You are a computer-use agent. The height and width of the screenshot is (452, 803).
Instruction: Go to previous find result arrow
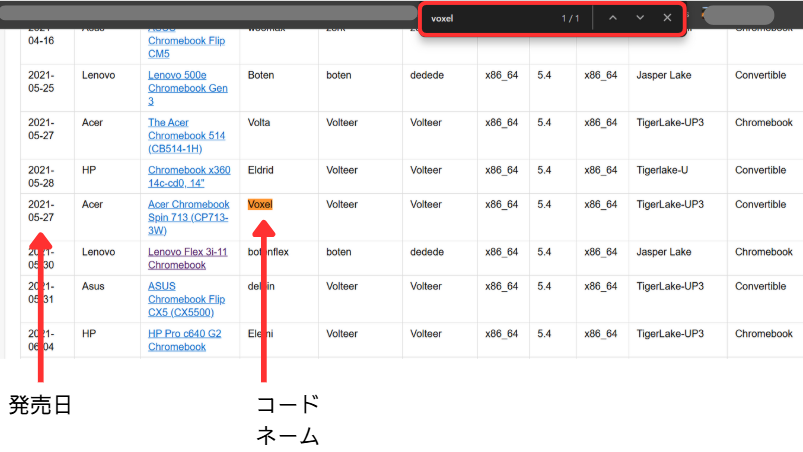[612, 18]
